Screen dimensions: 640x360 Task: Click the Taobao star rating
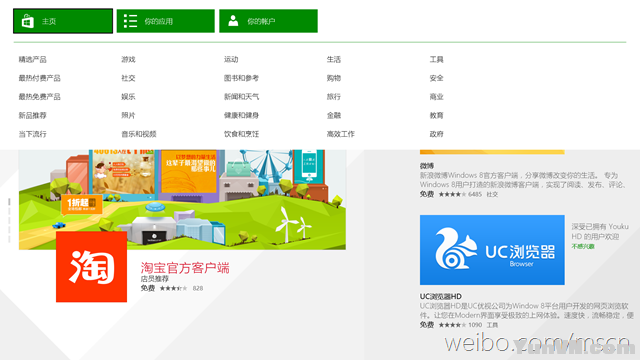(x=173, y=288)
